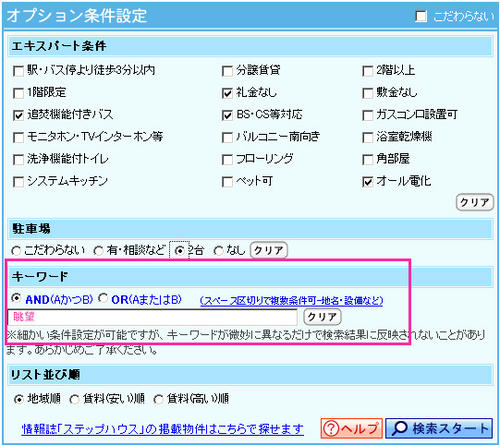Clear expert conditions with クリア button

click(475, 202)
